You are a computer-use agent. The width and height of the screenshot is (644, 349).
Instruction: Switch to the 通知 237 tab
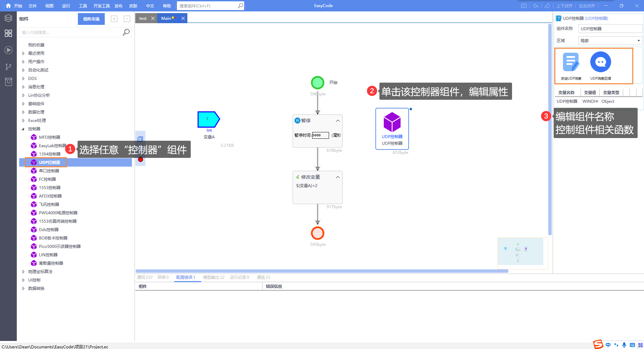click(145, 277)
